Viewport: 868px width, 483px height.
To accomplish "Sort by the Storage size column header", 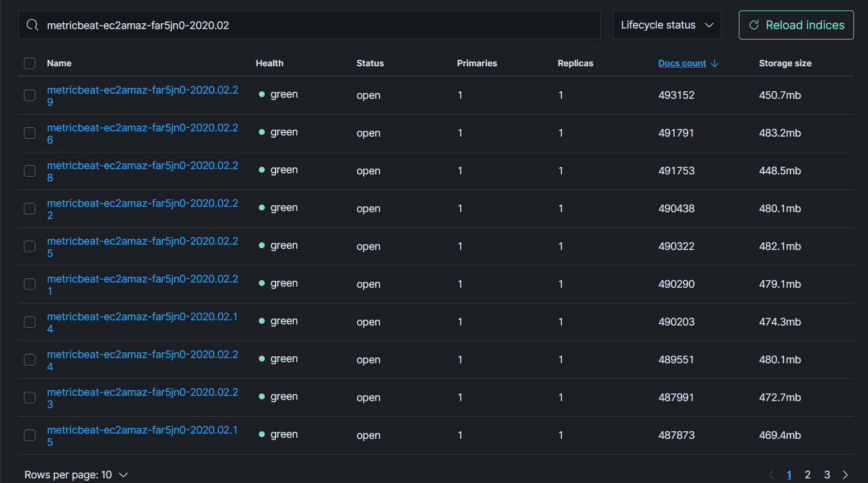I will [x=785, y=63].
